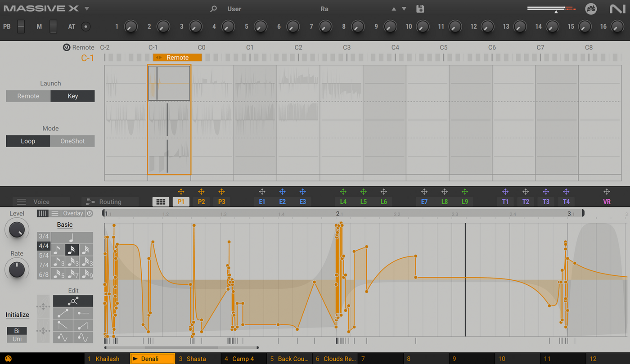Select the sixteenth note grid value
Screen dimensions: 630x364
tap(72, 250)
